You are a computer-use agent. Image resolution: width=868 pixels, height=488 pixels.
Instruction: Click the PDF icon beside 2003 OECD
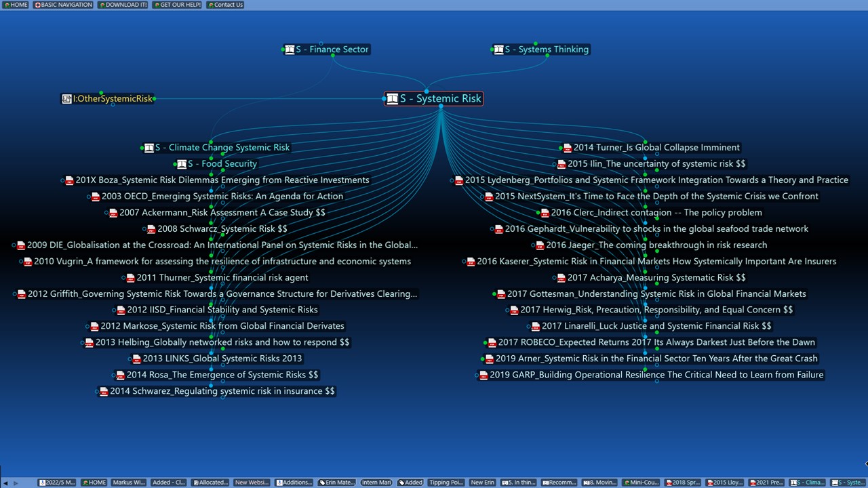pos(95,197)
